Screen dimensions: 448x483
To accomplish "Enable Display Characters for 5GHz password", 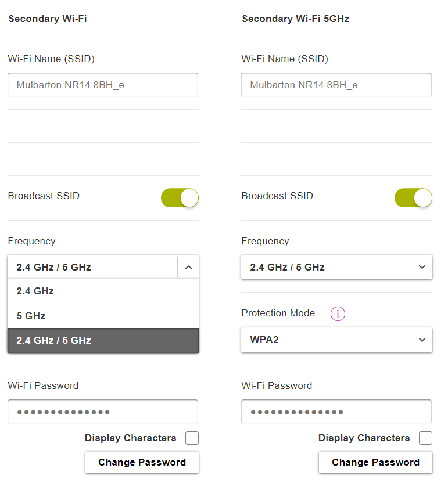I will click(425, 438).
